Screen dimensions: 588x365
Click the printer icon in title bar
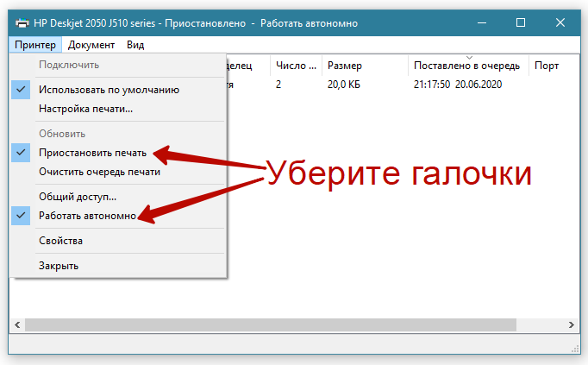point(22,23)
